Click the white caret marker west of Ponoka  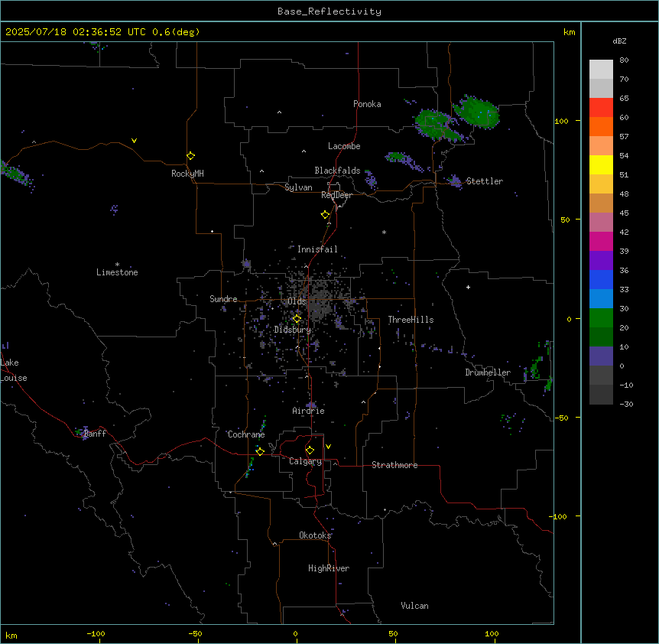(x=280, y=112)
